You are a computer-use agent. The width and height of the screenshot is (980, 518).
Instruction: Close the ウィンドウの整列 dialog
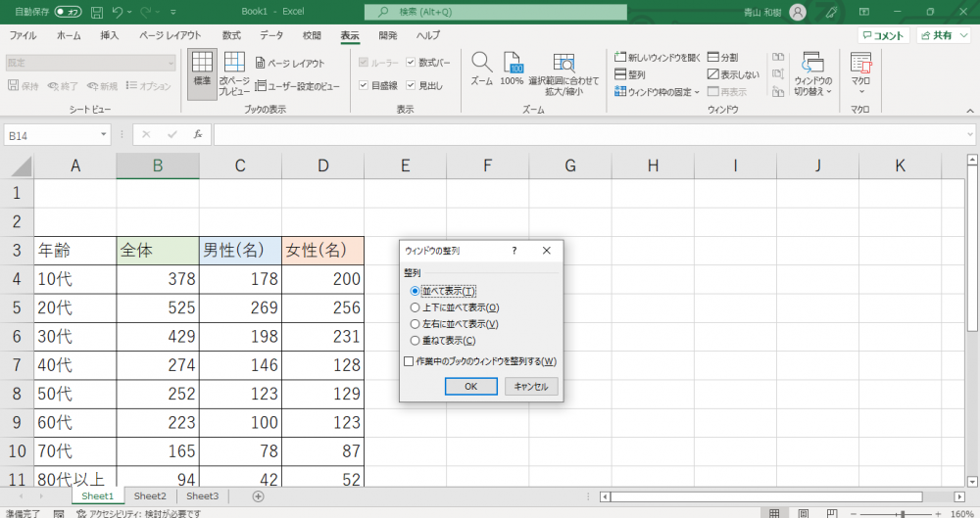[546, 251]
